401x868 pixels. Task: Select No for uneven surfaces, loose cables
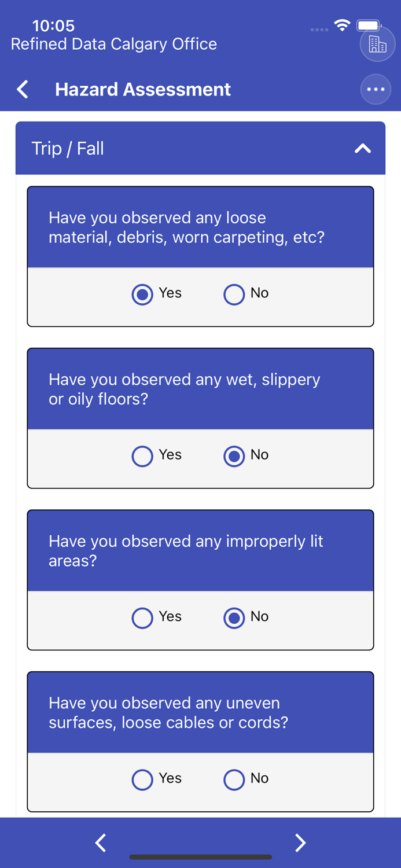tap(234, 779)
